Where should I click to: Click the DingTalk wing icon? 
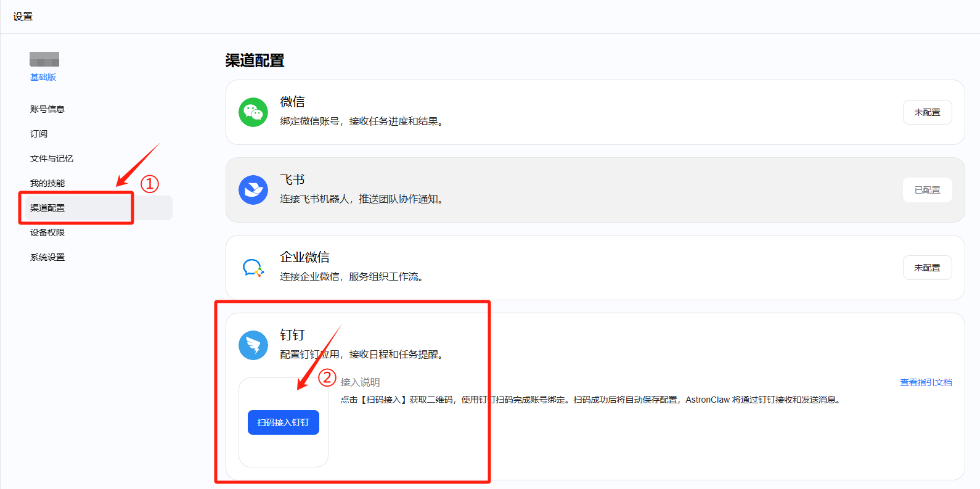[253, 345]
